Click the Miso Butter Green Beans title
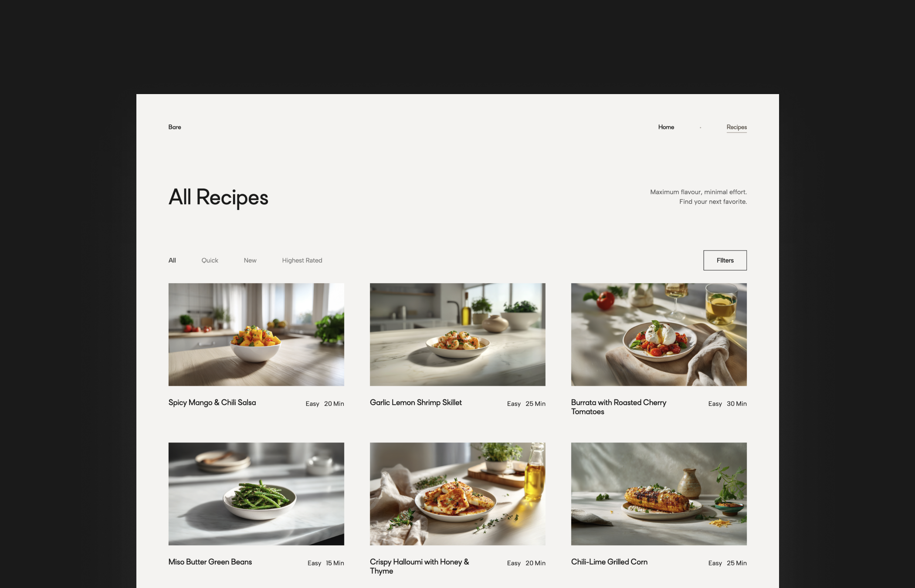 pos(210,562)
